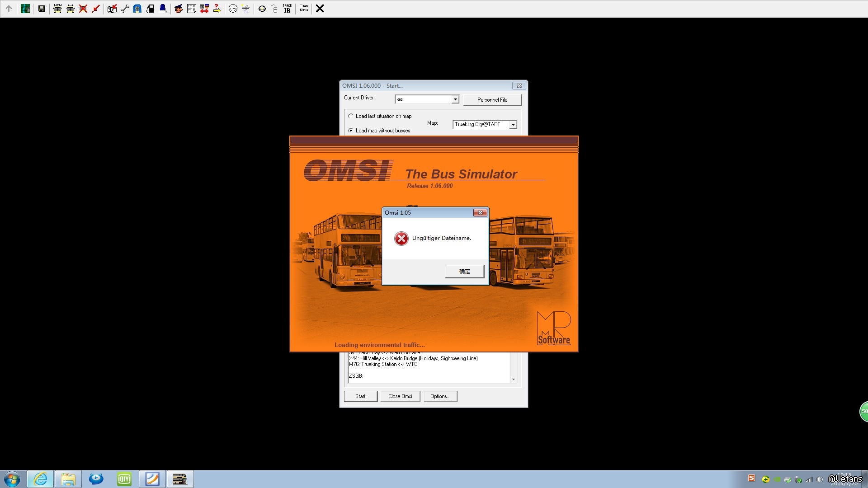Click the Options... button
This screenshot has width=868, height=488.
[440, 396]
